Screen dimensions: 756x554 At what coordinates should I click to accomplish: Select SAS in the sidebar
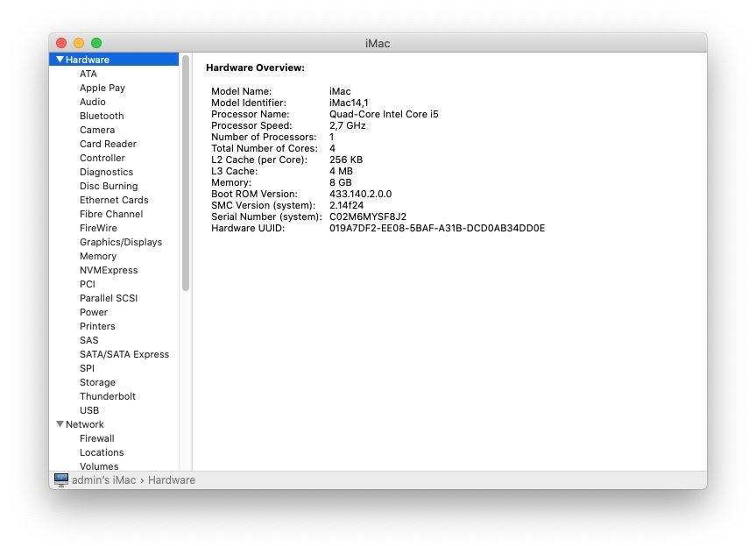[88, 340]
